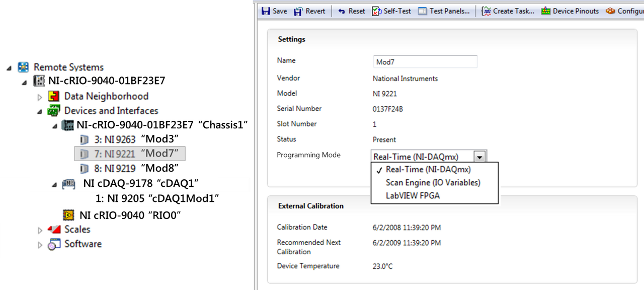Click model value NI 9221
This screenshot has height=290, width=644.
coord(384,94)
